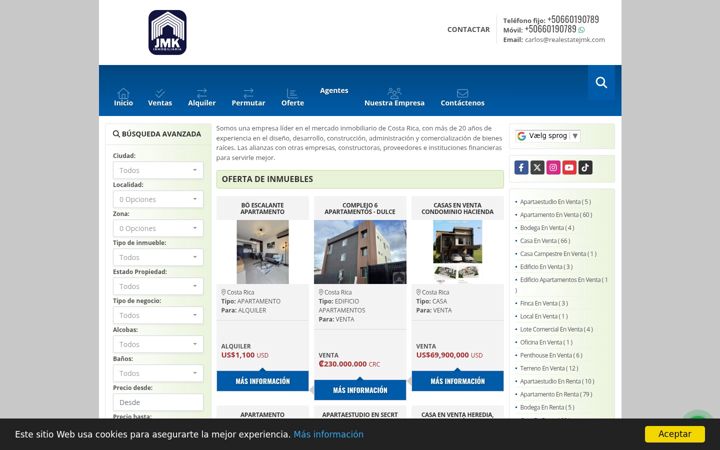Viewport: 720px width, 450px height.
Task: Open Local En Venta (1) category
Action: 544,316
